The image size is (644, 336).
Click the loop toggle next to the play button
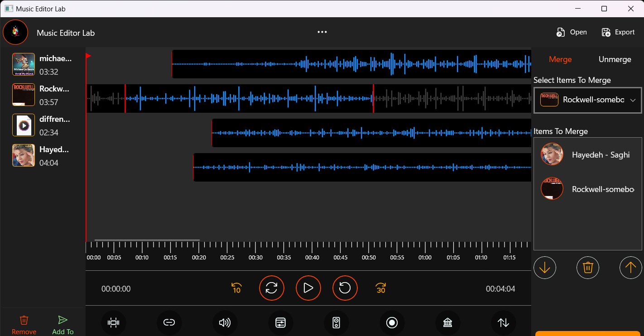point(272,288)
